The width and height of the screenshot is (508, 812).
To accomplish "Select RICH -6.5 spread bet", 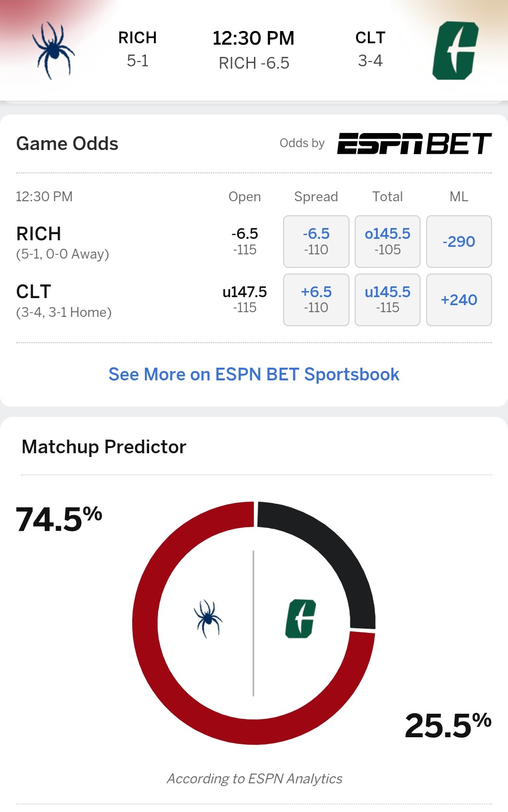I will point(316,241).
